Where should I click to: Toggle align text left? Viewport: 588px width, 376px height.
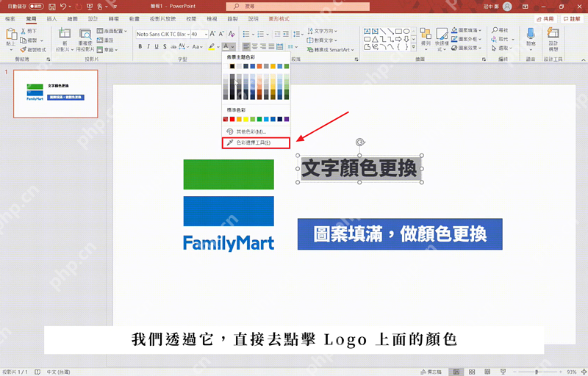[246, 47]
